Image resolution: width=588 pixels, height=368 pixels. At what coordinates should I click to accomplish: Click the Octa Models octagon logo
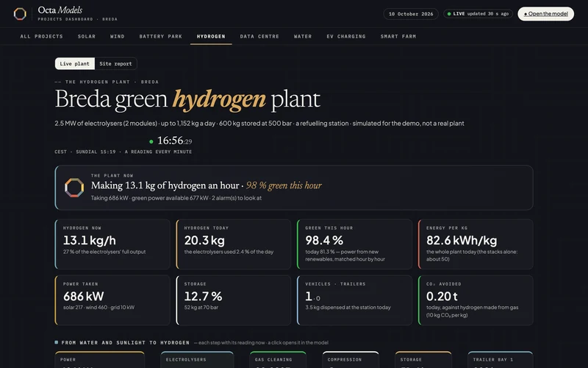(20, 14)
